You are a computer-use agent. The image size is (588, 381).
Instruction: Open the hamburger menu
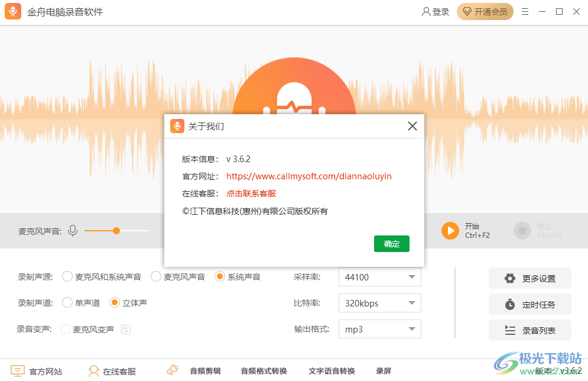pos(525,11)
